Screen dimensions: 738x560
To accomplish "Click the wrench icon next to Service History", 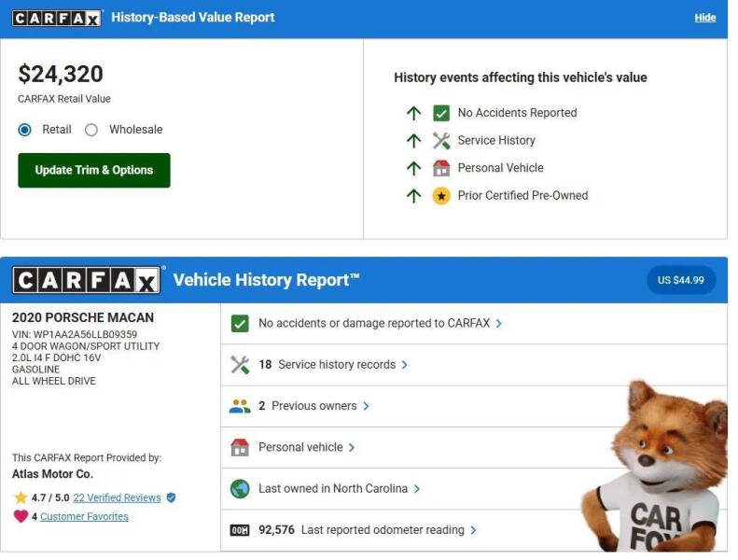I will point(441,140).
